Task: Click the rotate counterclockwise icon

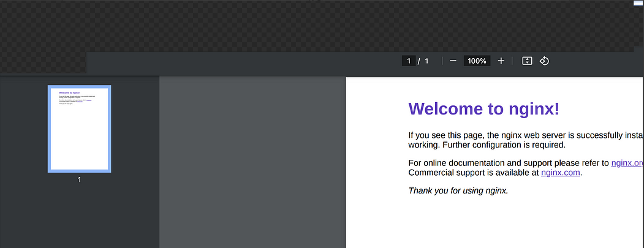Action: (x=544, y=61)
